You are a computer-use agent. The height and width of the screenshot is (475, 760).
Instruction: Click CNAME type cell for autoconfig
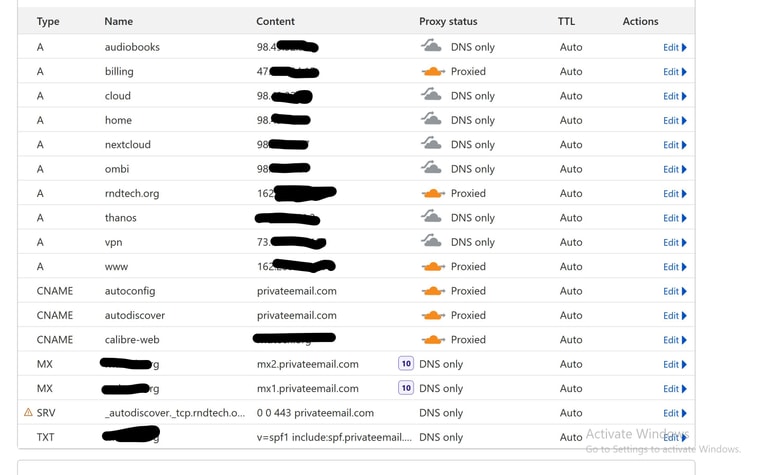[x=55, y=291]
